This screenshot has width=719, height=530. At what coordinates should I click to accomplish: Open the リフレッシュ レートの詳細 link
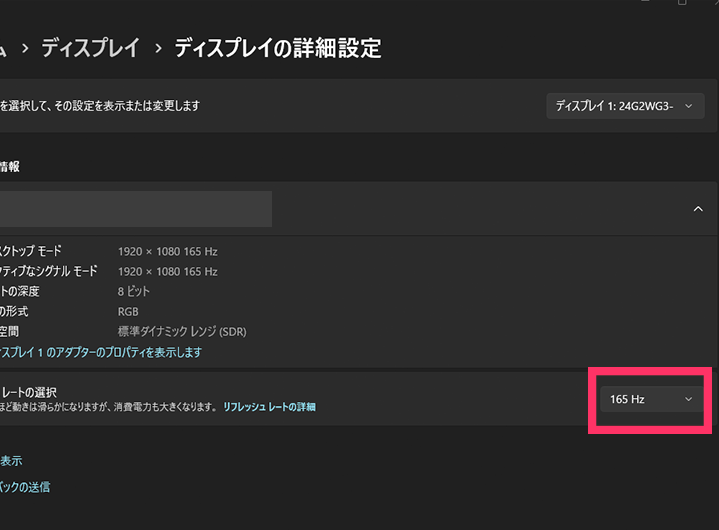(269, 407)
